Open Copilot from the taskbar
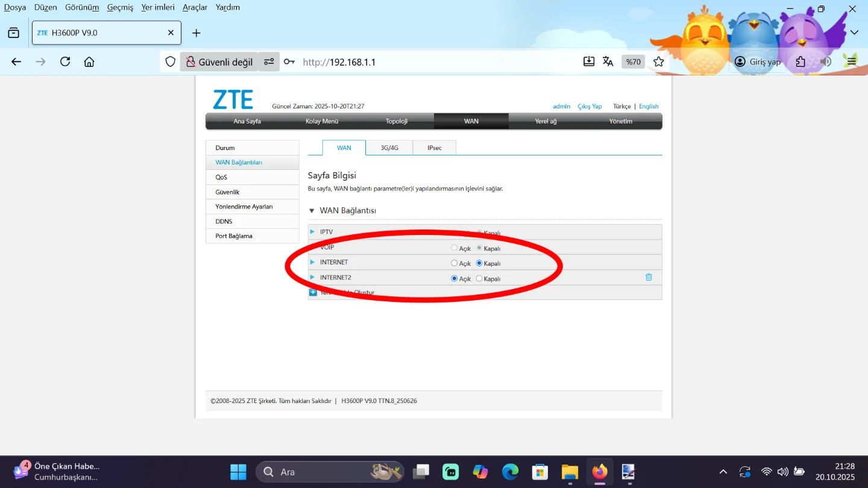This screenshot has width=868, height=488. point(480,472)
